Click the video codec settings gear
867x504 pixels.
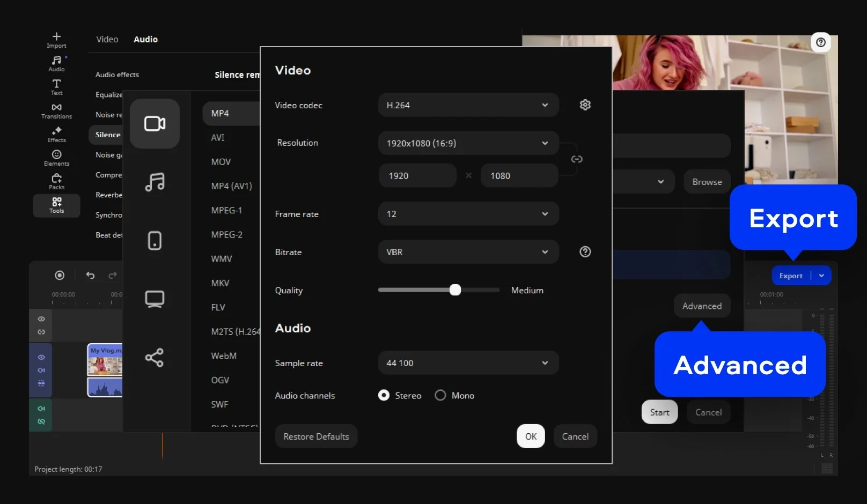585,105
